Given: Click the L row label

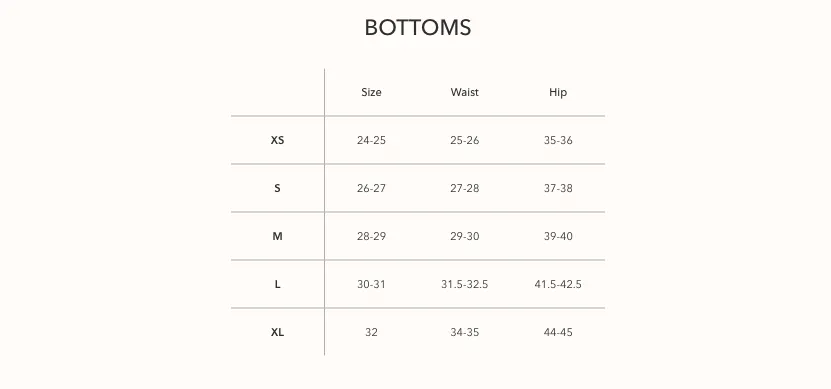Looking at the screenshot, I should pyautogui.click(x=277, y=285).
